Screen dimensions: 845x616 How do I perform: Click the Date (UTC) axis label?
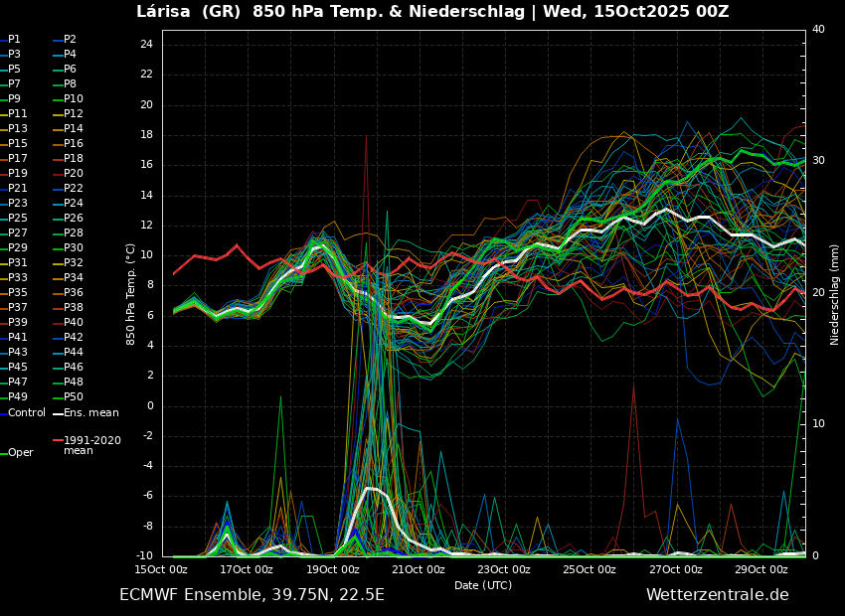coord(483,585)
